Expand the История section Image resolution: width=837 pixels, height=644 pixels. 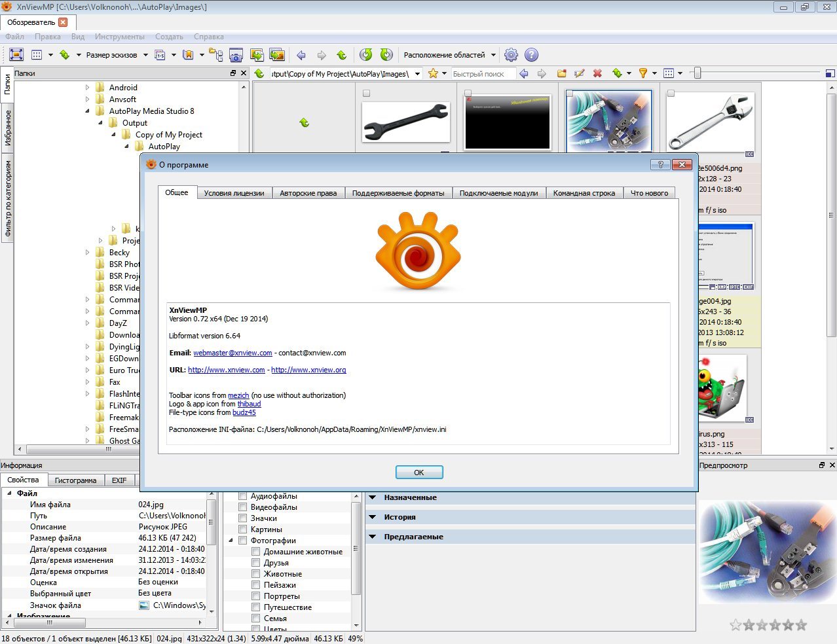point(372,517)
